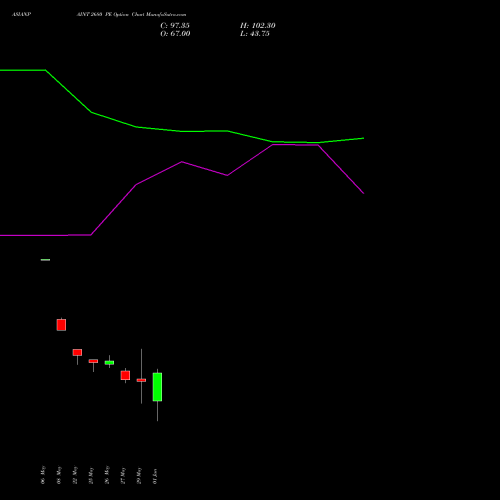Click the ASIANP symbol label
Viewport: 500px width, 500px height.
click(21, 15)
